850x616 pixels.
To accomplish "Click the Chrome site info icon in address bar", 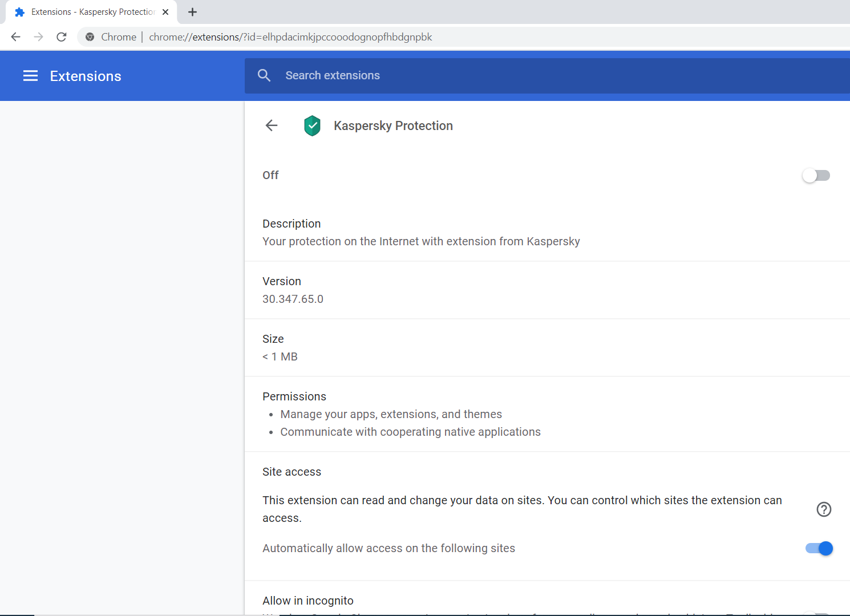I will (x=90, y=37).
